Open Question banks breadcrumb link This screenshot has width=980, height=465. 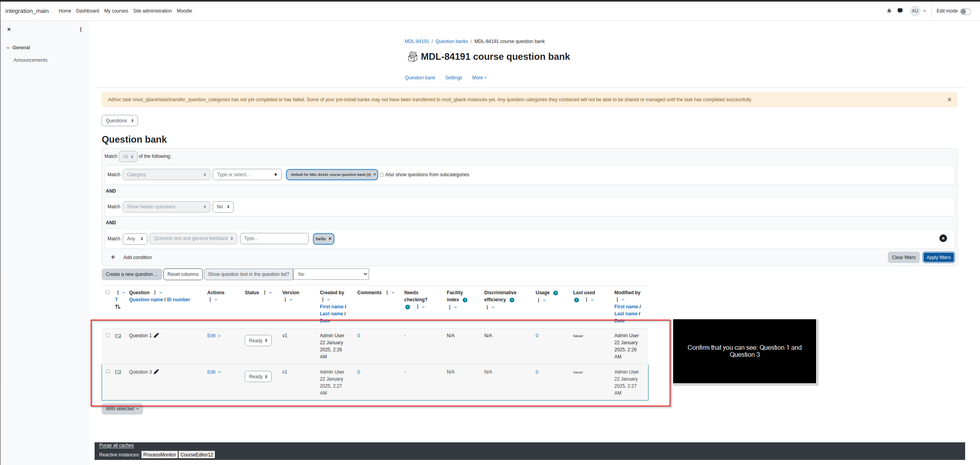point(451,41)
